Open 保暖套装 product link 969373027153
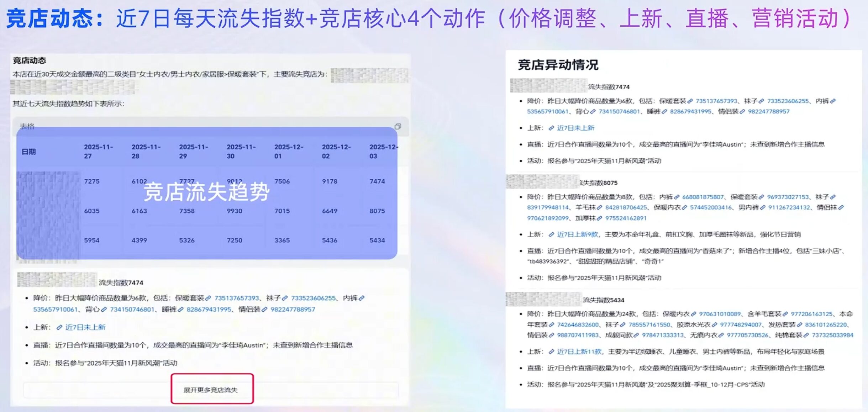 788,197
